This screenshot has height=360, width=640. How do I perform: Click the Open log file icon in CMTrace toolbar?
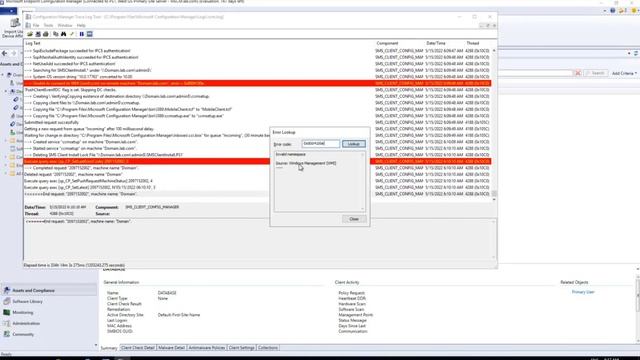[x=30, y=34]
